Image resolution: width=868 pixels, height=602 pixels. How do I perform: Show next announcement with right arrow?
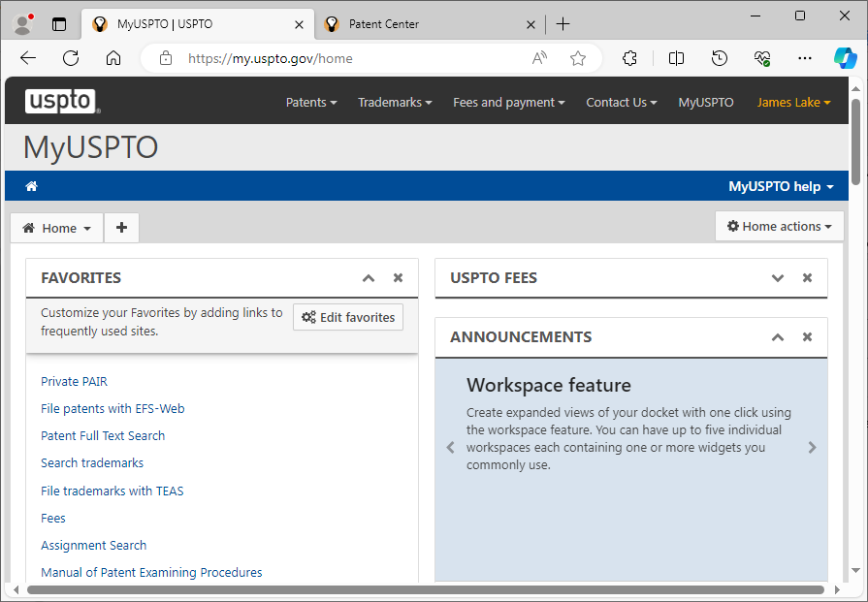(812, 448)
